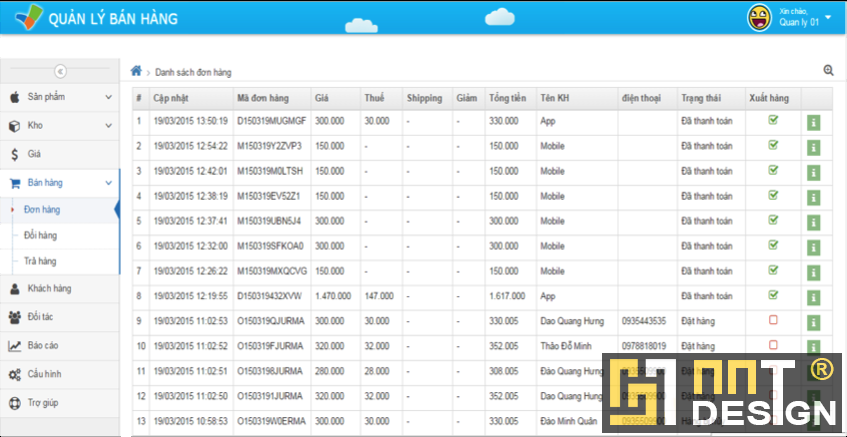The width and height of the screenshot is (847, 437).
Task: Toggle Xuất hàng checkbox for D150319432XVW
Action: tap(773, 294)
